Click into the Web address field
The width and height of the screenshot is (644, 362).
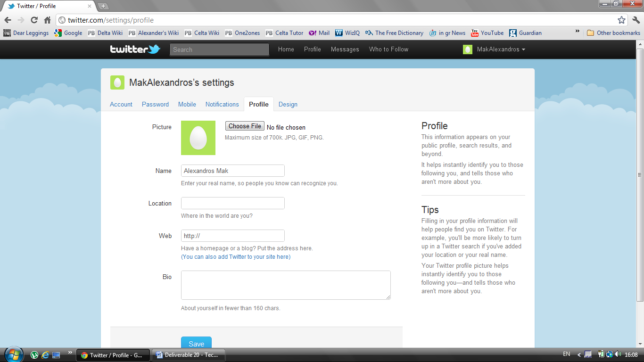pos(233,236)
